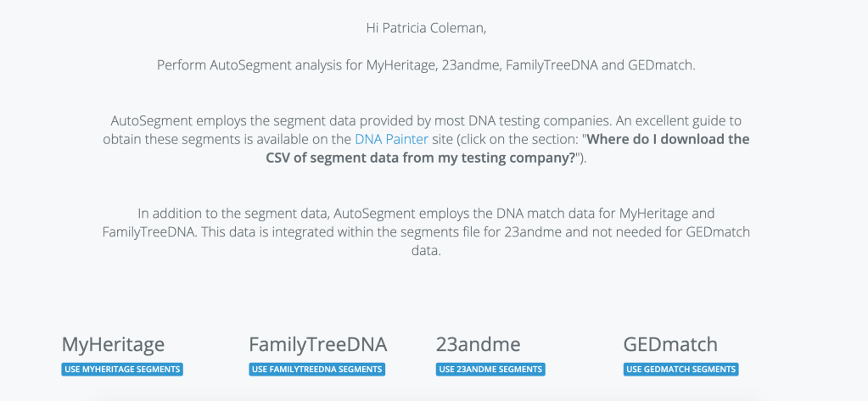Click the 23andme section heading

coord(478,344)
